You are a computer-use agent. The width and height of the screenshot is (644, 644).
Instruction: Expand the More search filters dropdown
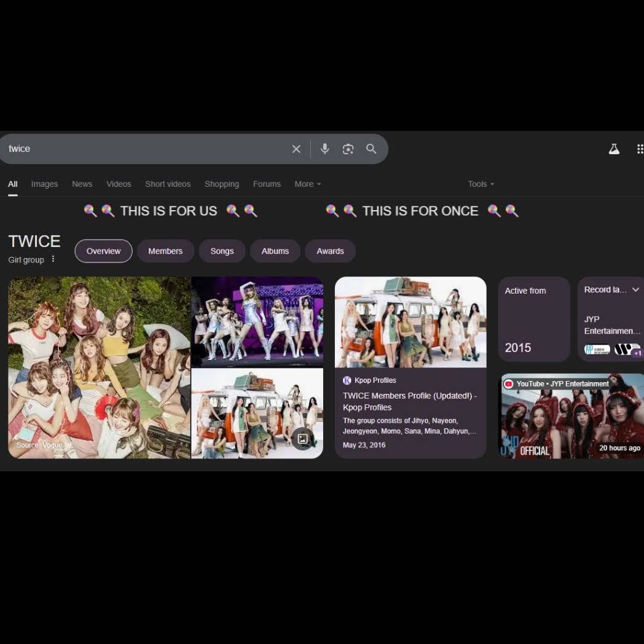coord(307,184)
